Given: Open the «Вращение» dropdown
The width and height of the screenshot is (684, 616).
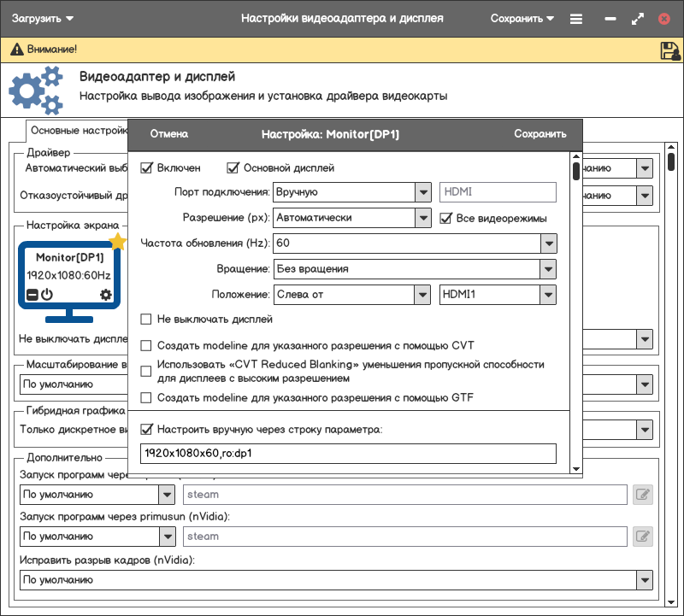Looking at the screenshot, I should pyautogui.click(x=548, y=269).
